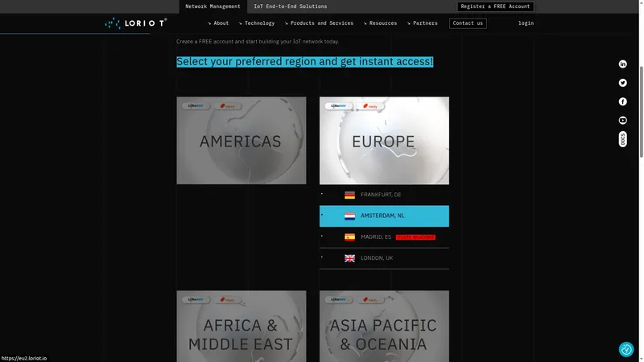Select the MADRID, ES server
Screen dimensions: 644x362
pos(384,237)
